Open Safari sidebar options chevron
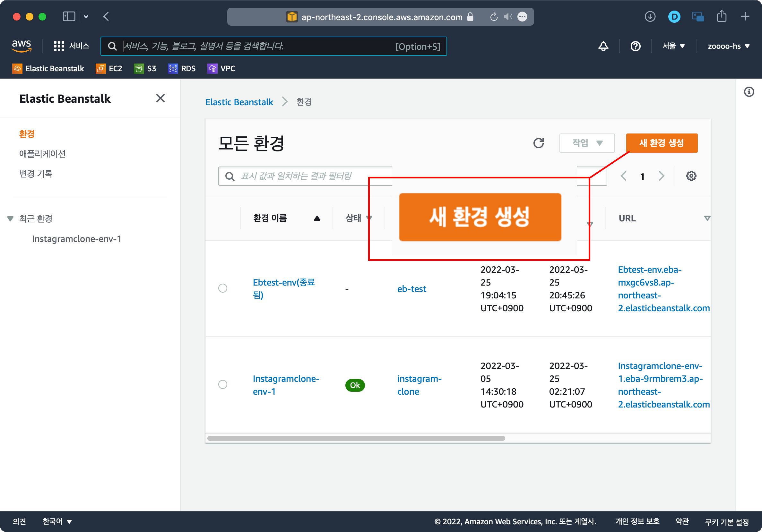The height and width of the screenshot is (532, 762). coord(86,16)
